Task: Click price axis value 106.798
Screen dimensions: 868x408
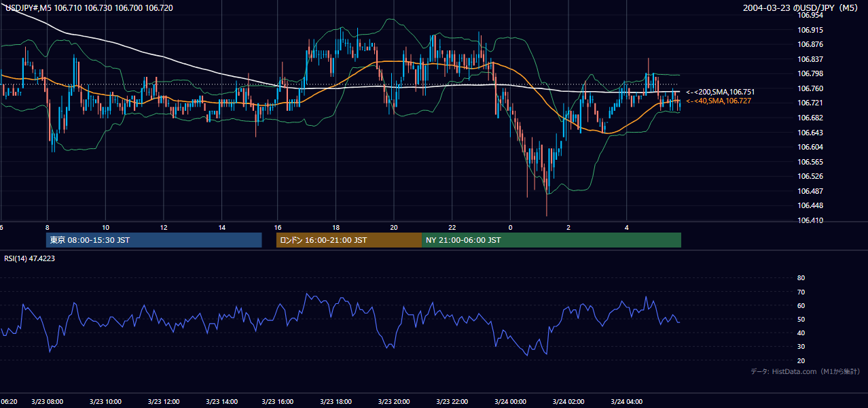Action: pyautogui.click(x=810, y=73)
